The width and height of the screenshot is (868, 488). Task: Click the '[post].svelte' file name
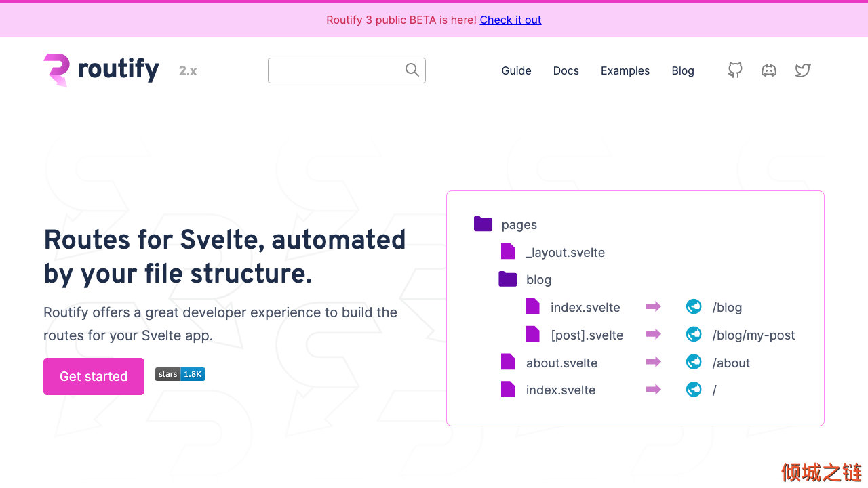[587, 335]
